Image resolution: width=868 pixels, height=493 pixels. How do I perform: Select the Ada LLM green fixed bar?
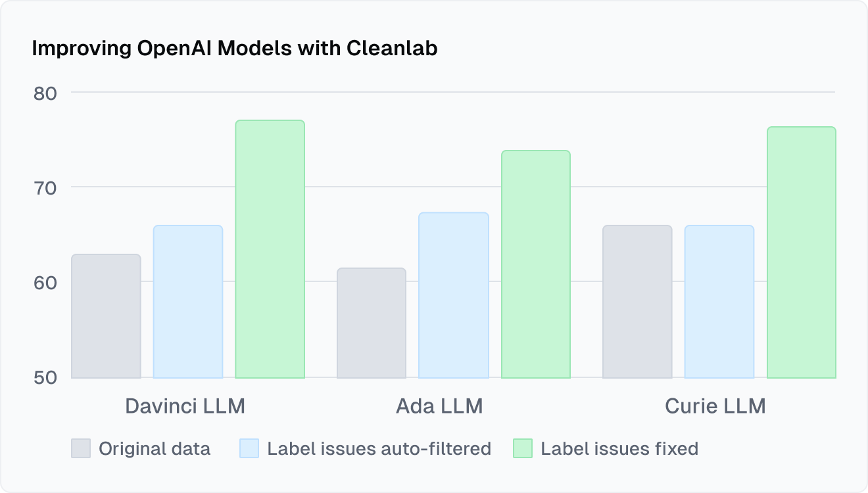pyautogui.click(x=535, y=264)
